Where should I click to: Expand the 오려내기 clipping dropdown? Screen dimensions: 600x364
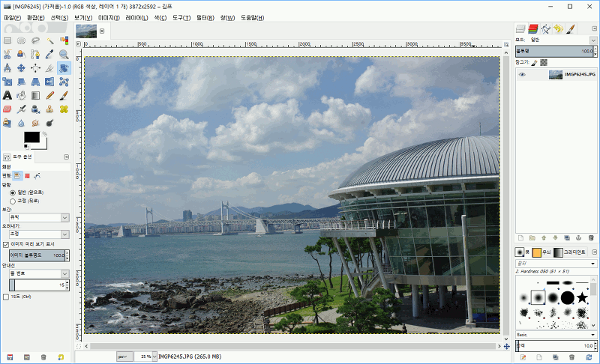pyautogui.click(x=37, y=234)
